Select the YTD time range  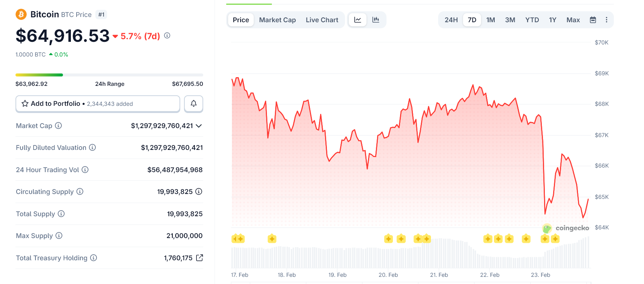[532, 20]
